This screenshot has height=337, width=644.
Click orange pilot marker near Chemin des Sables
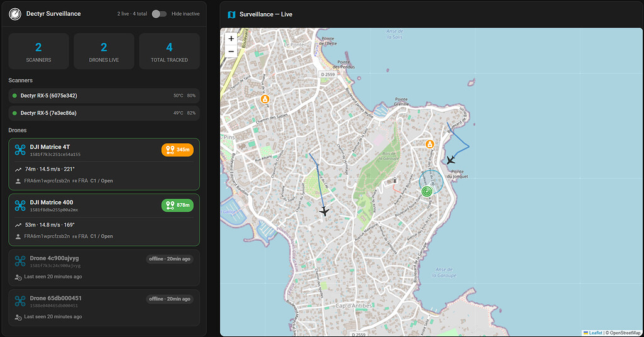(x=265, y=99)
